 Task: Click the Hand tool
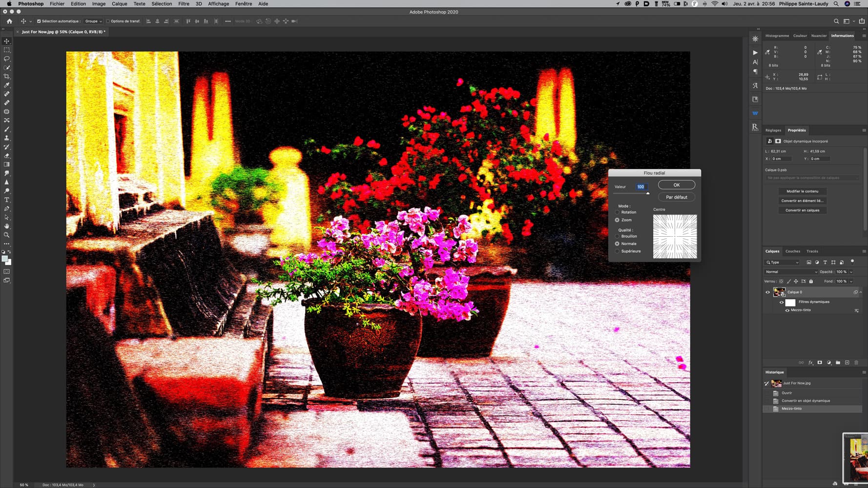7,226
